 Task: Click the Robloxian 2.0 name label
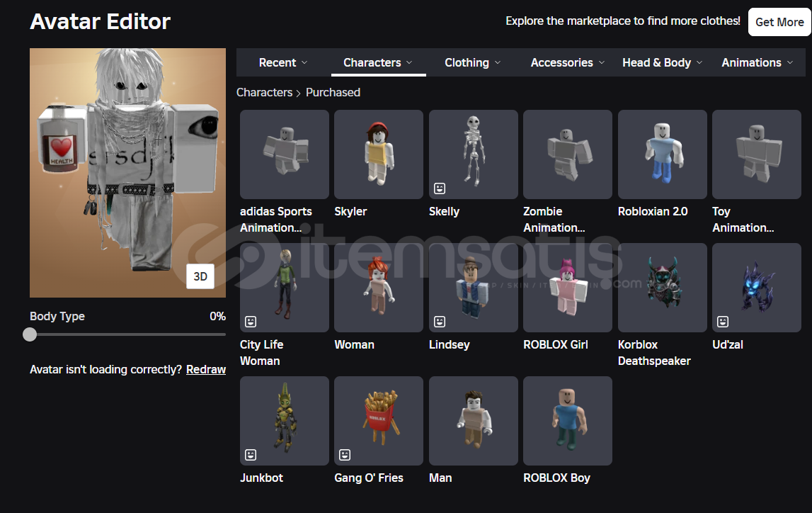pyautogui.click(x=653, y=211)
